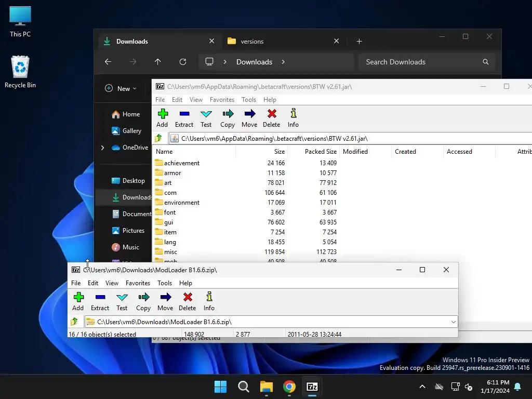This screenshot has width=532, height=399.
Task: Refresh the Downloads folder in Explorer
Action: pyautogui.click(x=183, y=62)
